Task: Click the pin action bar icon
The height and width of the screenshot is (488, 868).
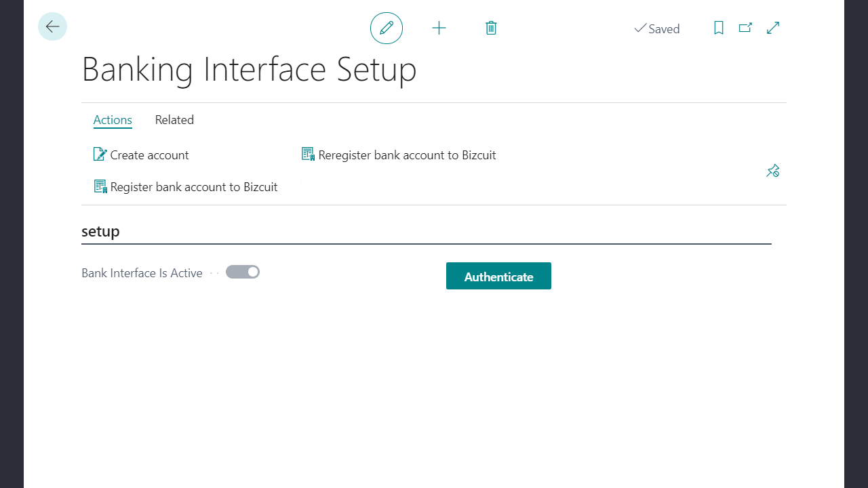Action: click(x=772, y=171)
